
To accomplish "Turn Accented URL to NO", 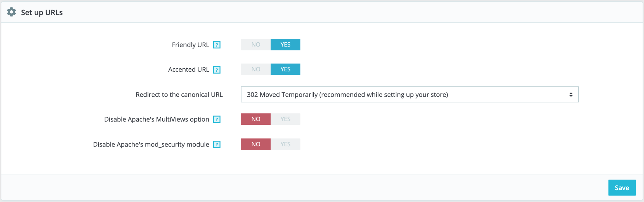I will [x=255, y=69].
